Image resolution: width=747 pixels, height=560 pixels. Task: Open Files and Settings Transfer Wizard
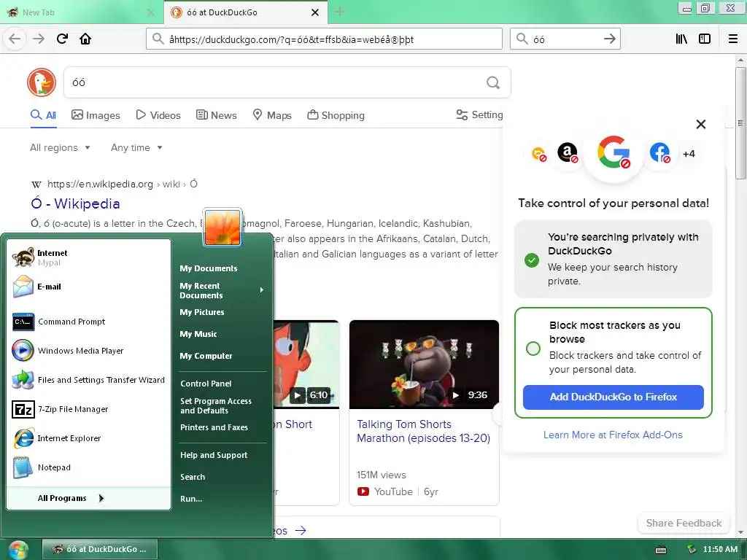(88, 380)
